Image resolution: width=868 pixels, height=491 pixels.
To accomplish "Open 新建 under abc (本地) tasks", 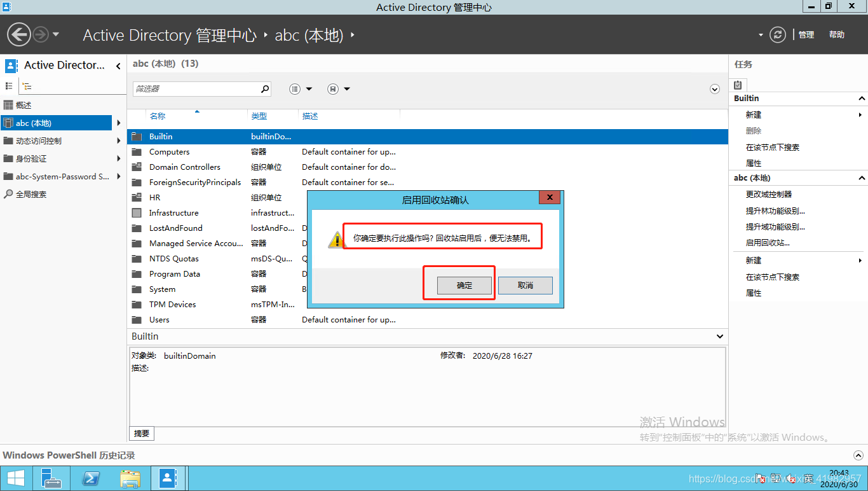I will [754, 261].
